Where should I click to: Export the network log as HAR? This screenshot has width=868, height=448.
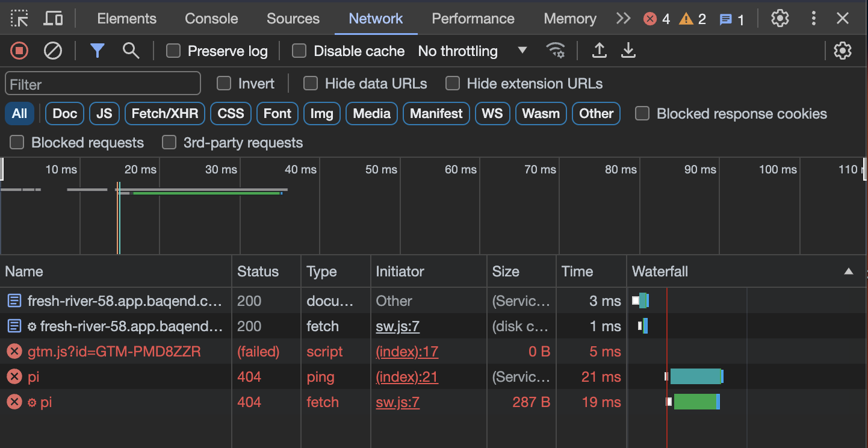[x=628, y=51]
